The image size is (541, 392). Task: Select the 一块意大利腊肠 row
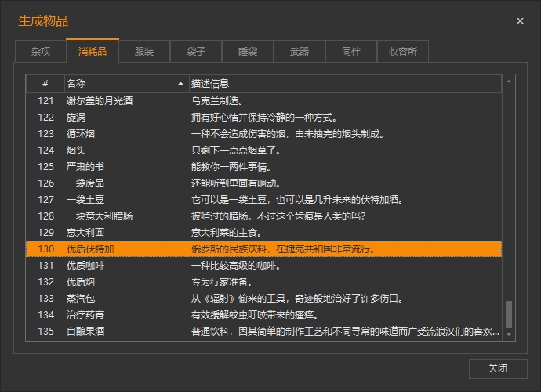pyautogui.click(x=264, y=216)
